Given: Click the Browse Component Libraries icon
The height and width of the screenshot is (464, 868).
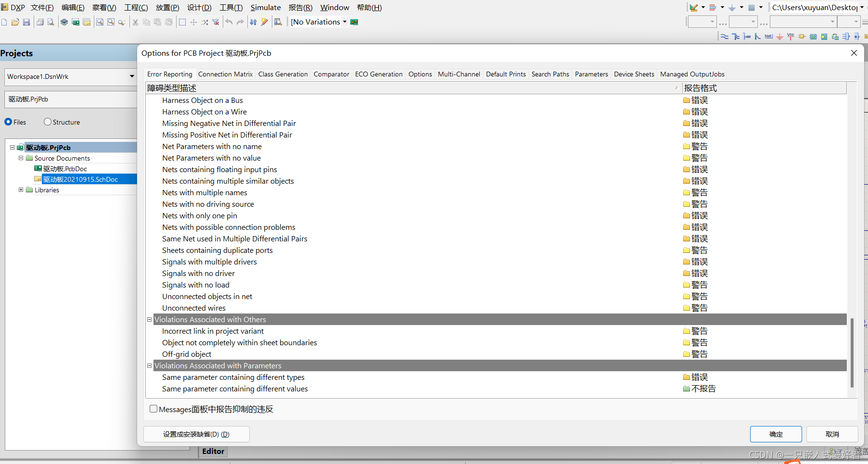Looking at the screenshot, I should tap(278, 22).
